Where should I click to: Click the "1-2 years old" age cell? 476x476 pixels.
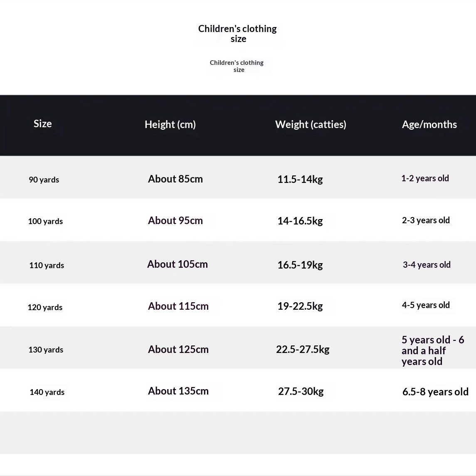pos(425,178)
